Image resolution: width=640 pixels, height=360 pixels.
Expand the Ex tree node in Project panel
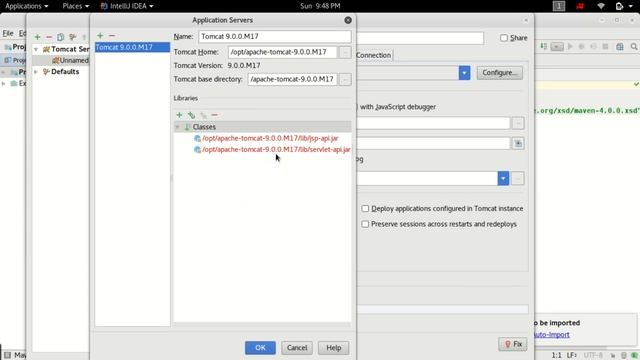tap(4, 83)
